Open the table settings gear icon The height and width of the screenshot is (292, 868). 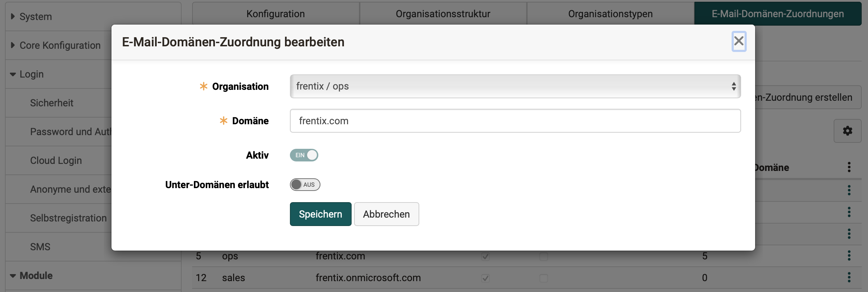point(848,131)
